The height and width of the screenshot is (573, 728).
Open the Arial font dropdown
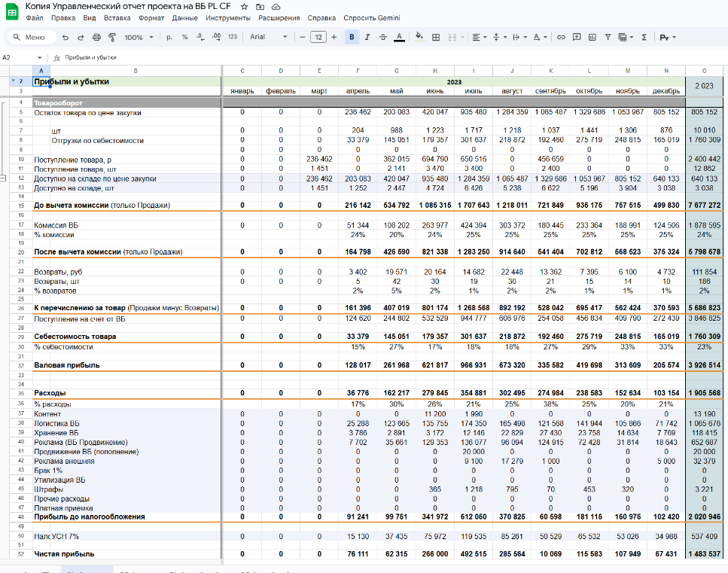pyautogui.click(x=268, y=37)
